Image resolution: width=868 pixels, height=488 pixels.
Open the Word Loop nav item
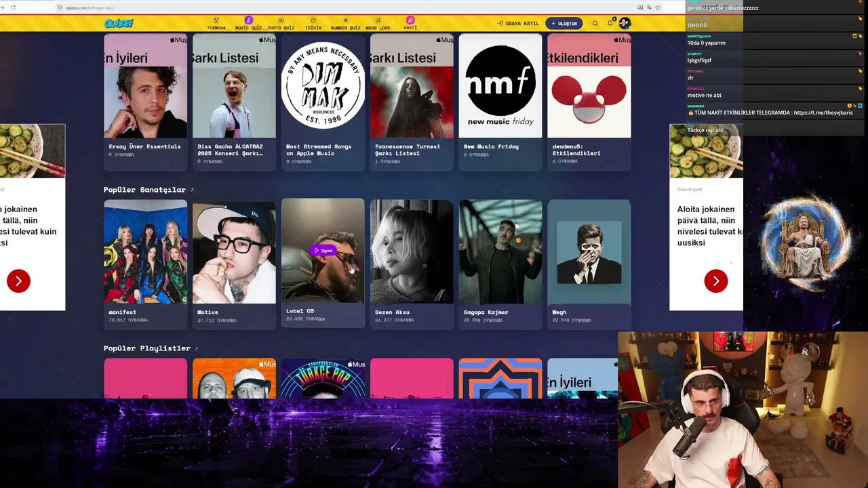coord(378,24)
